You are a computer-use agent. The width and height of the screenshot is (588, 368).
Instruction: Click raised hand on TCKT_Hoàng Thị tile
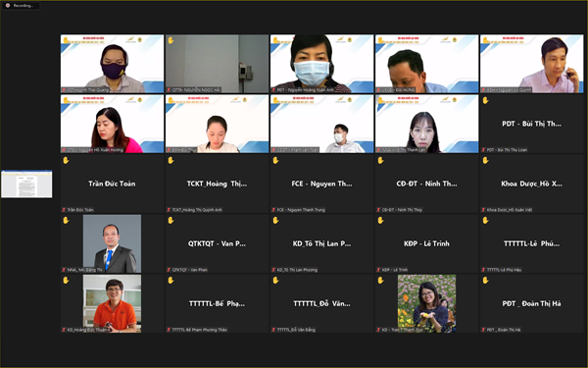pyautogui.click(x=171, y=160)
